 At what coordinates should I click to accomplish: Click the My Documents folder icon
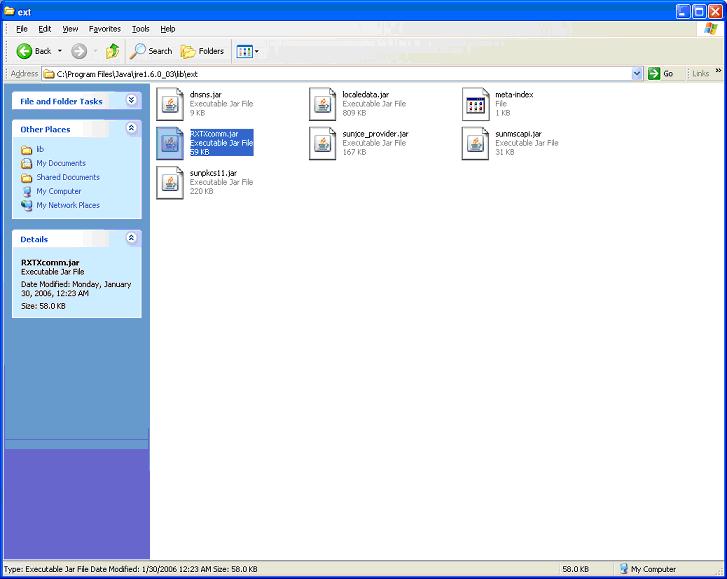(27, 164)
